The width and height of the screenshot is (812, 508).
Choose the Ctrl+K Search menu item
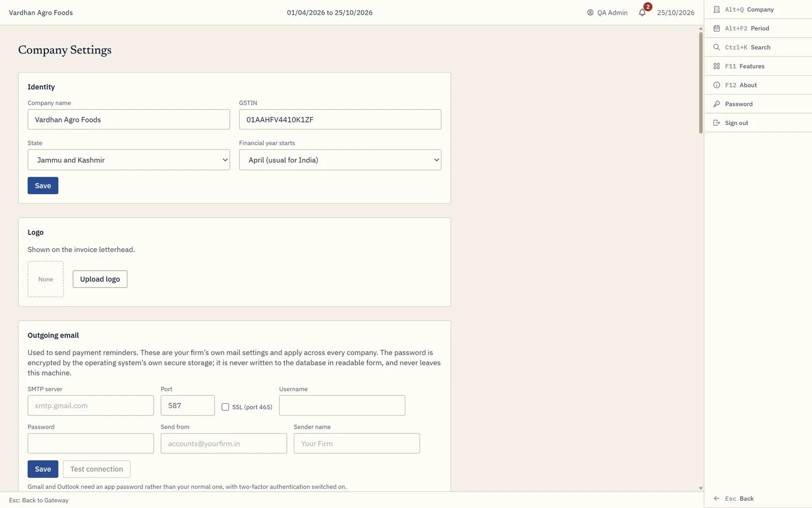(758, 47)
